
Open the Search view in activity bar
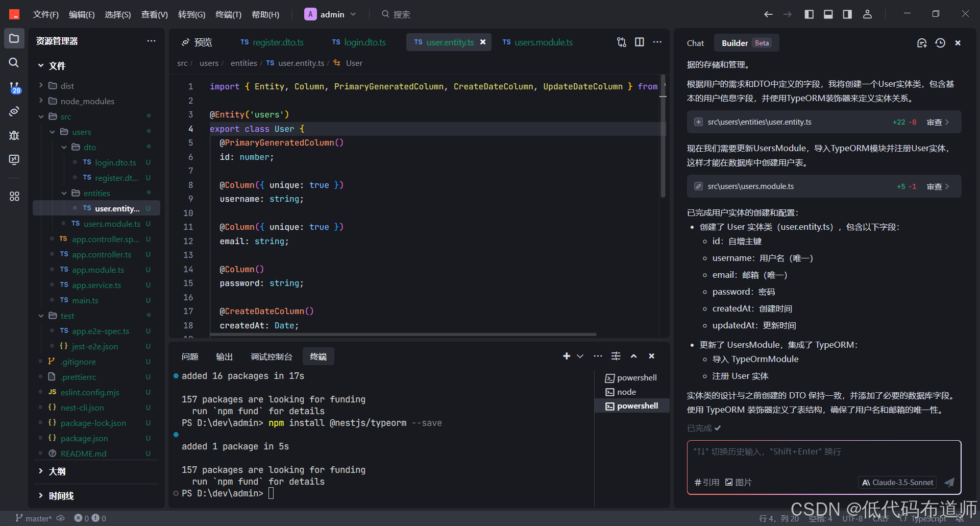coord(14,62)
